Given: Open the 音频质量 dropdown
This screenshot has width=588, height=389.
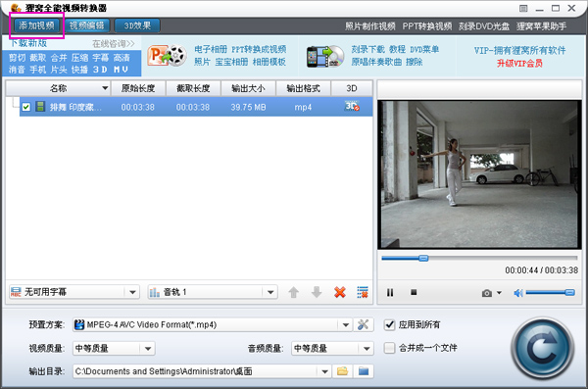Looking at the screenshot, I should pos(332,349).
